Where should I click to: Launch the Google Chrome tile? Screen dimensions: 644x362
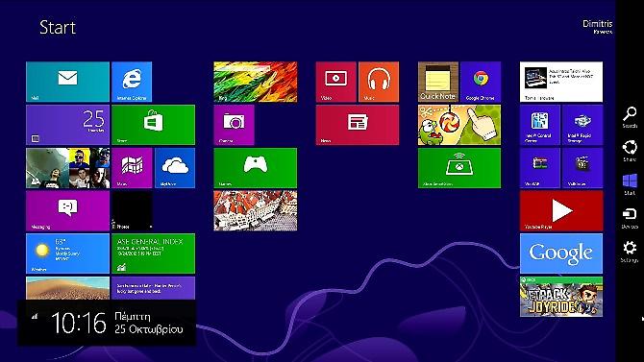click(x=481, y=82)
